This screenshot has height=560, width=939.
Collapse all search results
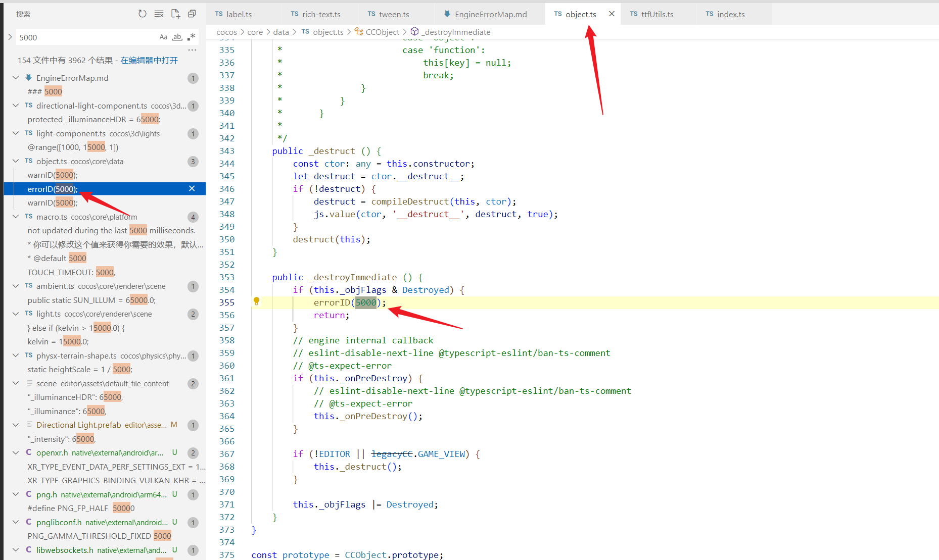(192, 14)
